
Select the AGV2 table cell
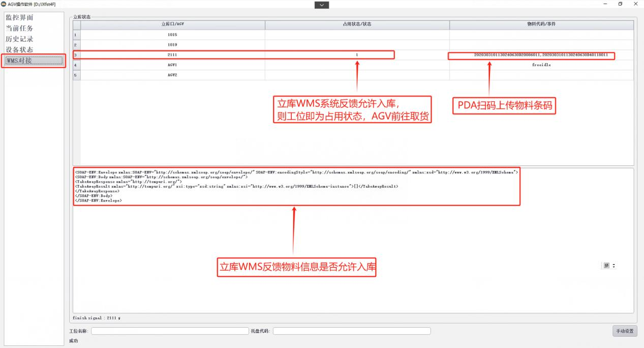pos(173,75)
